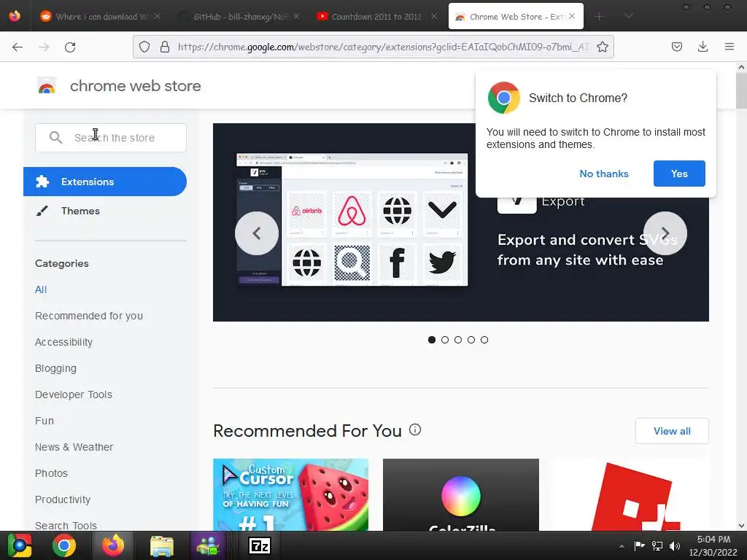Bookmark this page with the star icon
This screenshot has height=560, width=747.
click(602, 47)
